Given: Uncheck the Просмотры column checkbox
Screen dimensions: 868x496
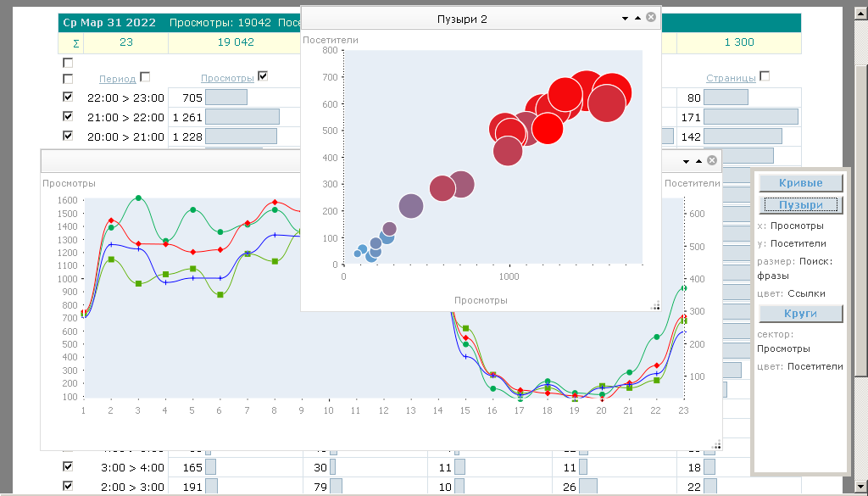Looking at the screenshot, I should [263, 76].
